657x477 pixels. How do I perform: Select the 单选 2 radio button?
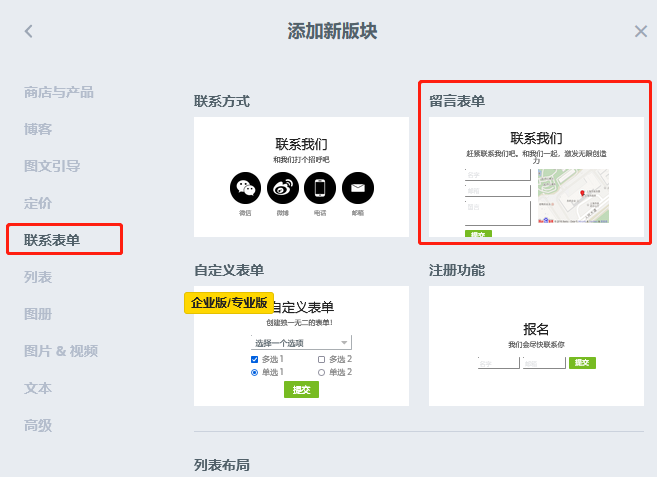click(321, 372)
